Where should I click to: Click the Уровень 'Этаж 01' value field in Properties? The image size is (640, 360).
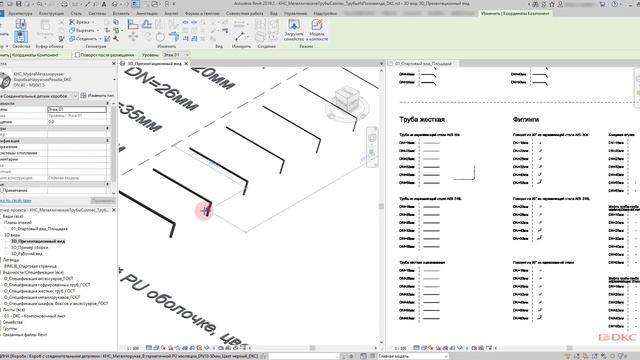tap(77, 109)
